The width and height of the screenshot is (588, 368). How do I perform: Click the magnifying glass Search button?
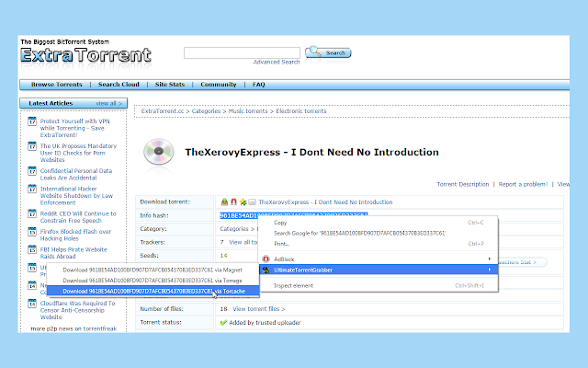click(x=328, y=52)
